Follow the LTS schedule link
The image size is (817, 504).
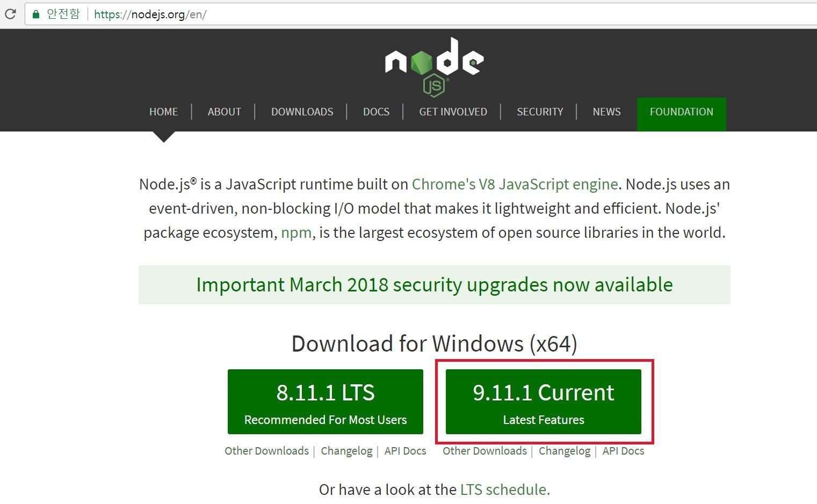coord(504,490)
